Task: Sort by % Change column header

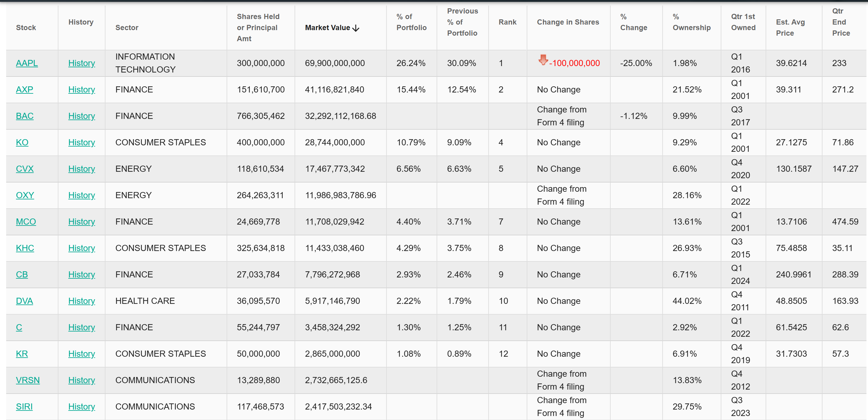Action: point(633,22)
